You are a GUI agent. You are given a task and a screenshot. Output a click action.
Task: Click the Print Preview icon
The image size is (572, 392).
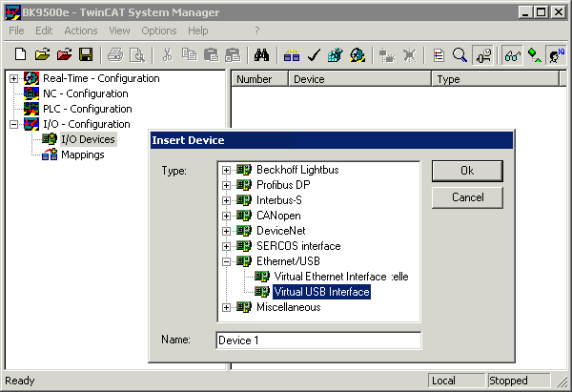pyautogui.click(x=137, y=55)
